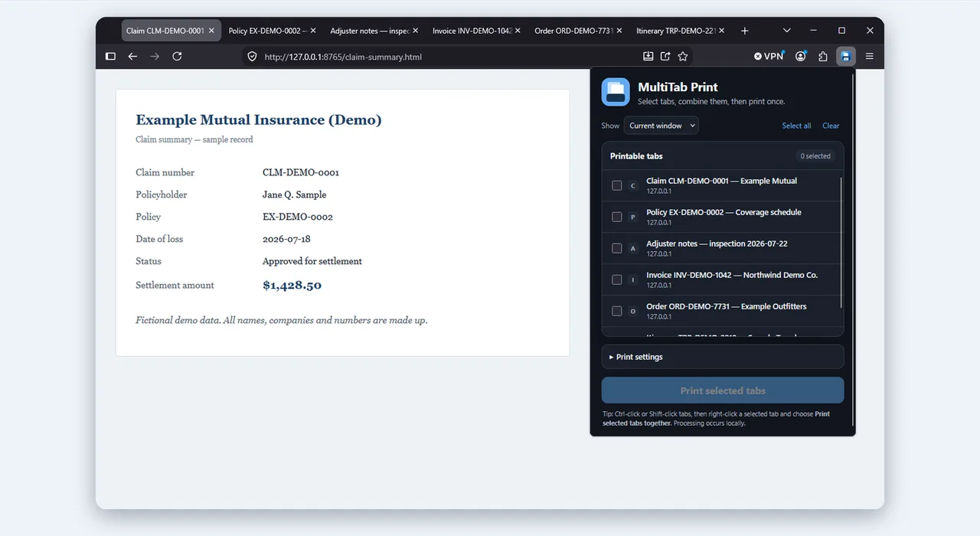Click the Printable tabs header label

click(636, 156)
